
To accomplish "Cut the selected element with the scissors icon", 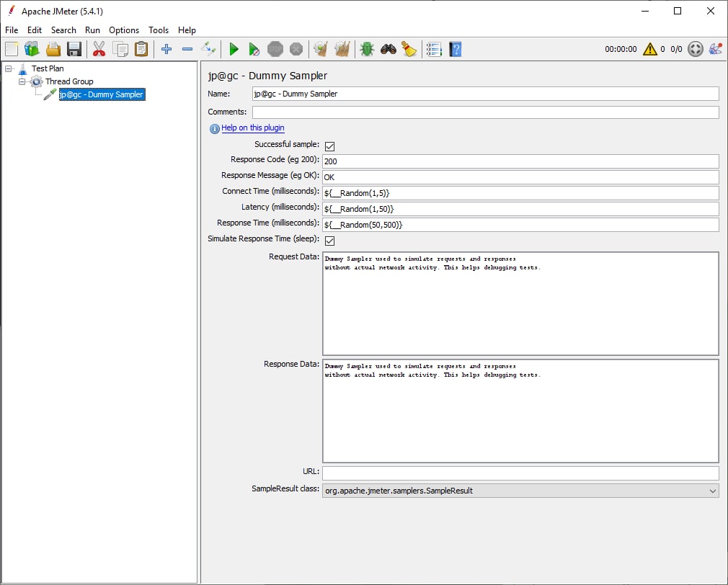I will click(99, 49).
